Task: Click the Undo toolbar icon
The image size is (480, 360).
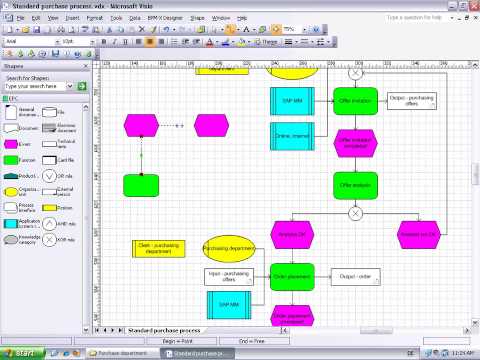Action: 166,30
